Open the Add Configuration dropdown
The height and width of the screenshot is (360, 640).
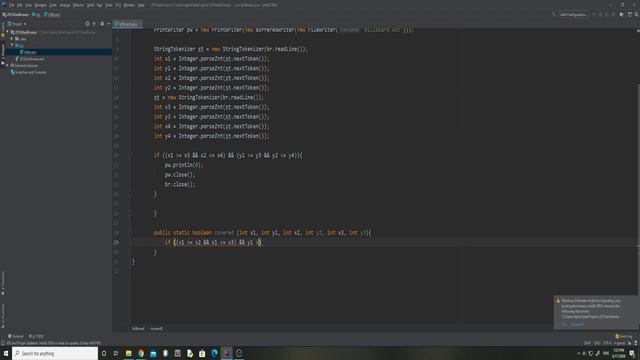(x=573, y=15)
